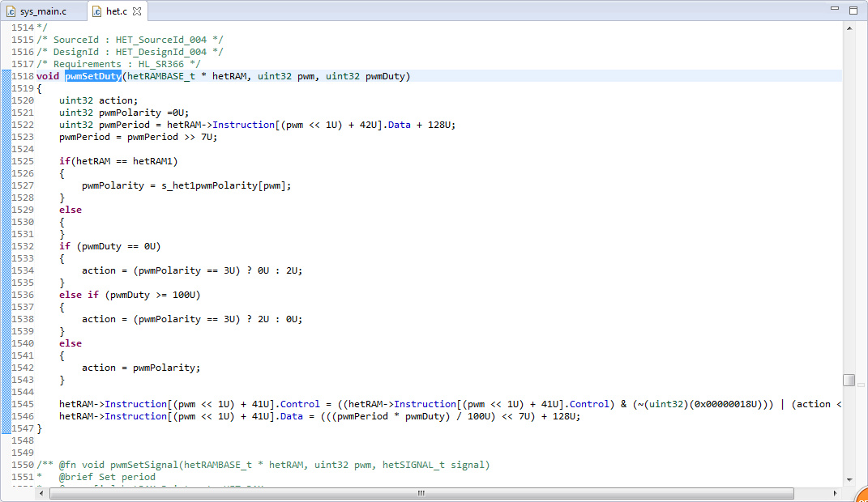Close the het.c tab

coord(137,11)
